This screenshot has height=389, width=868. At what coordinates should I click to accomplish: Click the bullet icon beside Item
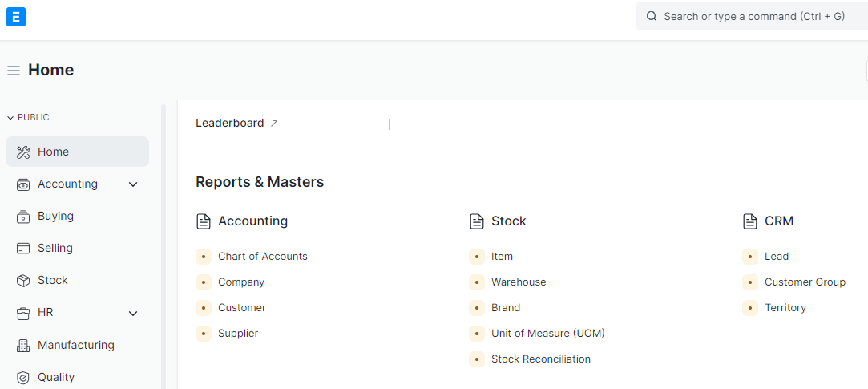click(x=477, y=257)
